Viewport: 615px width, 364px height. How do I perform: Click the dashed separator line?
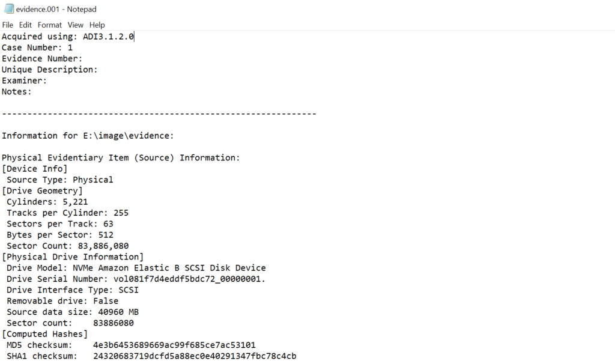(x=159, y=114)
